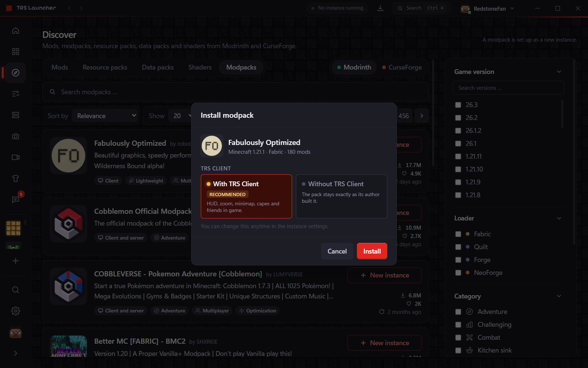This screenshot has width=588, height=368.
Task: Open chat icon with notification badge
Action: click(x=15, y=199)
